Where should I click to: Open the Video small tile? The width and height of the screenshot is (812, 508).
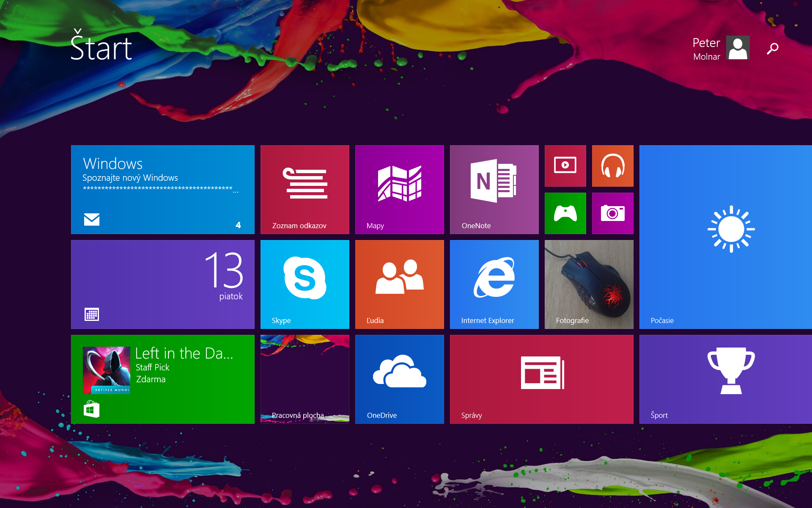pyautogui.click(x=565, y=166)
